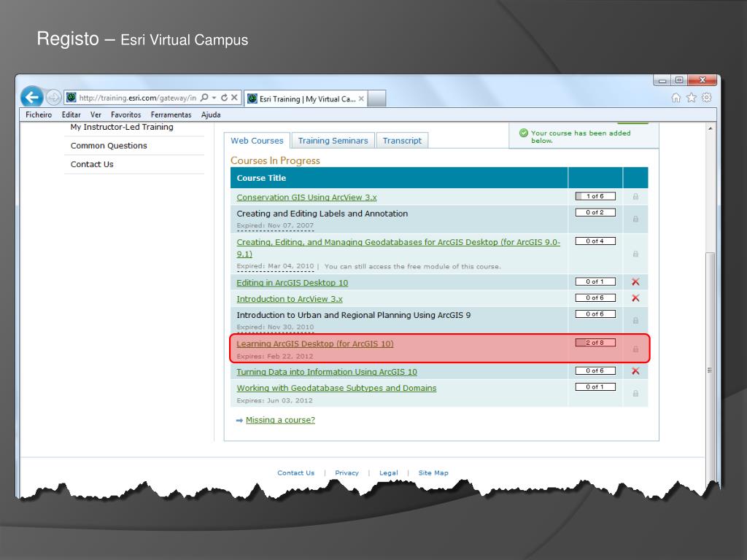This screenshot has height=560, width=747.
Task: Click "Expires: Jun 03, 2012" text
Action: pyautogui.click(x=274, y=400)
